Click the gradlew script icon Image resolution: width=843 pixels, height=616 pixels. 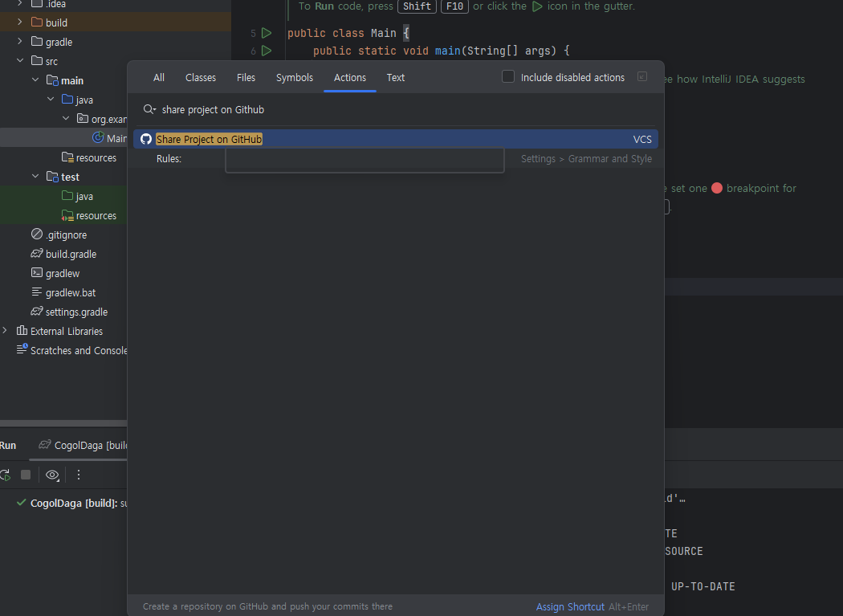click(x=37, y=273)
